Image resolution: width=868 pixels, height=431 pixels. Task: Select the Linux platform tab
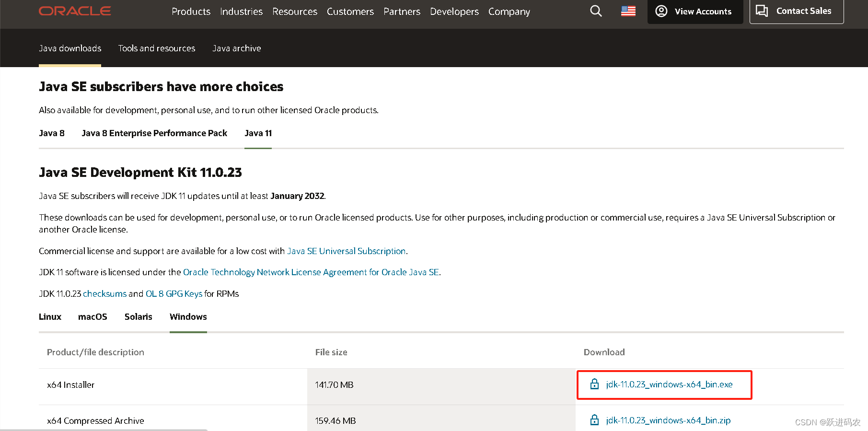point(50,317)
